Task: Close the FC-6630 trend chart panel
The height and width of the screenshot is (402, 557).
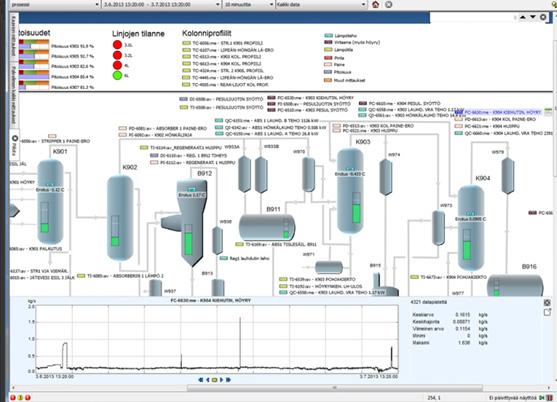Action: 547,303
